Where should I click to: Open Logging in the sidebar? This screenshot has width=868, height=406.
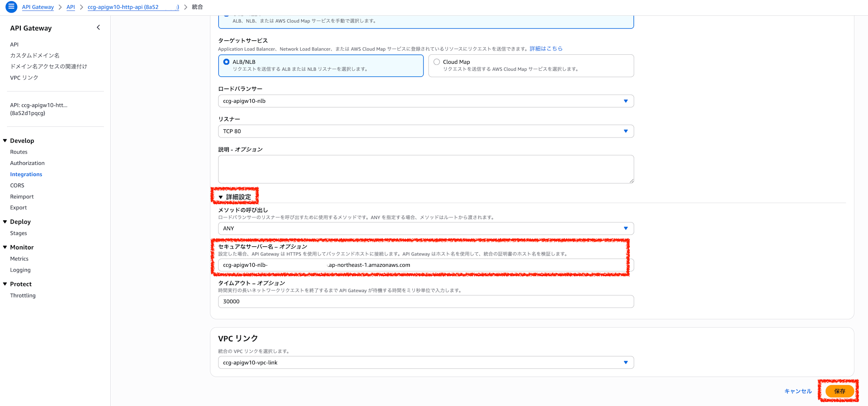tap(20, 270)
